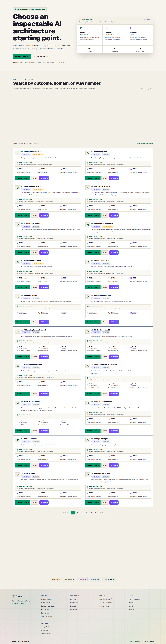Click the FrootAI tree logo in footer
This screenshot has width=166, height=644.
pos(13,596)
